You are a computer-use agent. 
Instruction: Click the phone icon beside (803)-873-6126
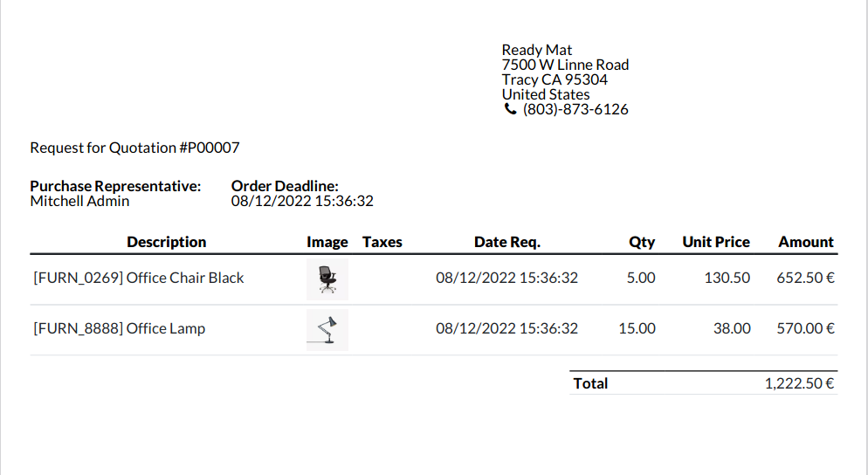[x=510, y=109]
